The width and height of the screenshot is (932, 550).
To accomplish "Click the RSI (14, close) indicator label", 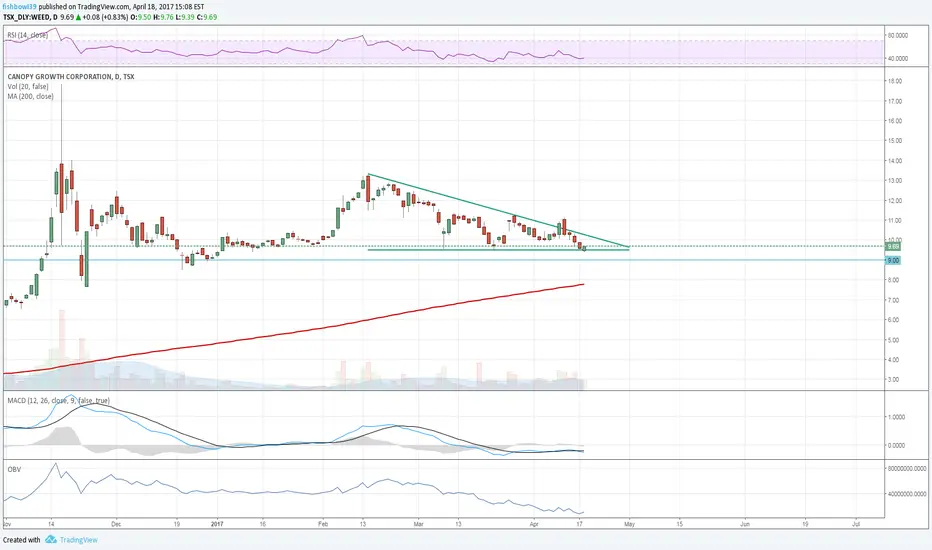I will [27, 35].
